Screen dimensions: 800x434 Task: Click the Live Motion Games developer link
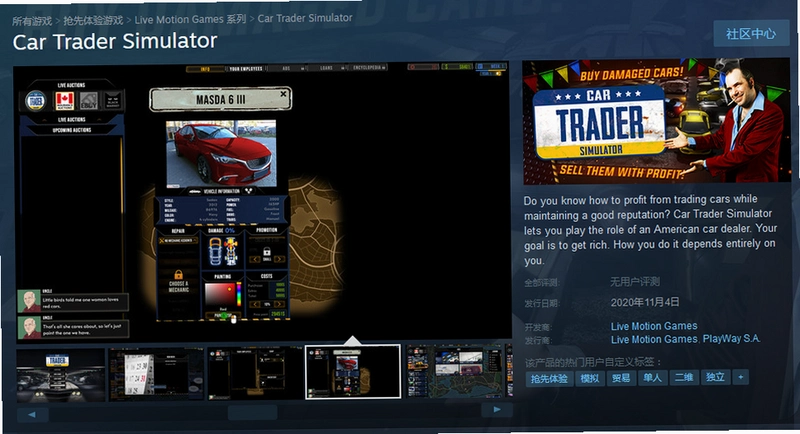click(x=654, y=326)
